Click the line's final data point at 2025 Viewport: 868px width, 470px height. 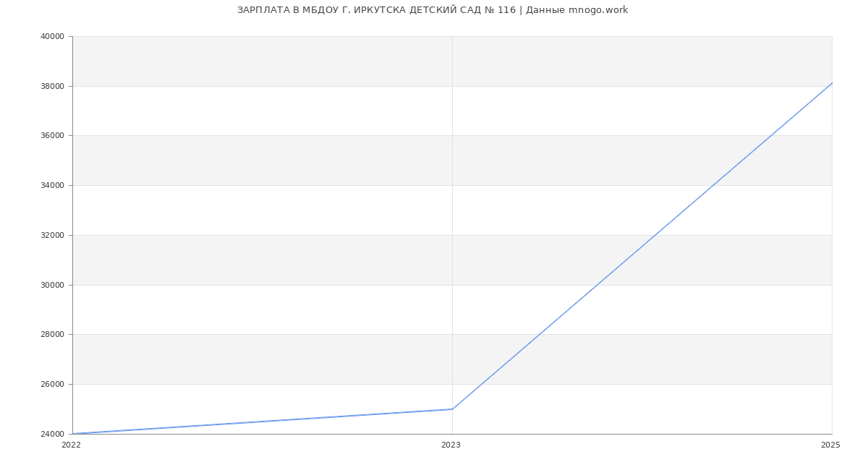[x=832, y=83]
